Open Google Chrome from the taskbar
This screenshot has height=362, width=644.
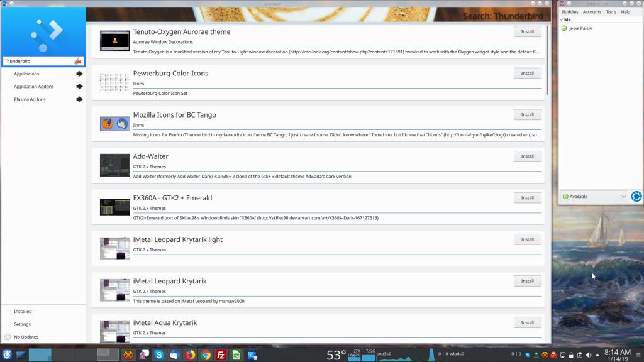tap(206, 355)
